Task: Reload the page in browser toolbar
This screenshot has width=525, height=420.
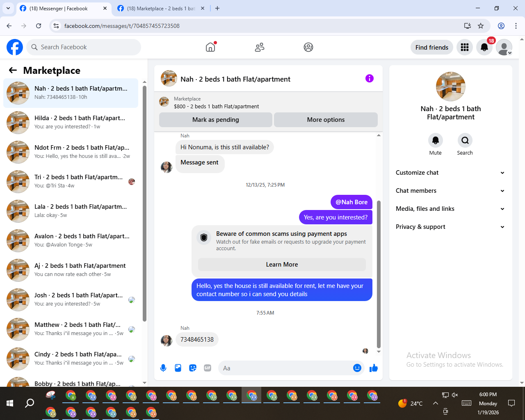Action: 39,26
